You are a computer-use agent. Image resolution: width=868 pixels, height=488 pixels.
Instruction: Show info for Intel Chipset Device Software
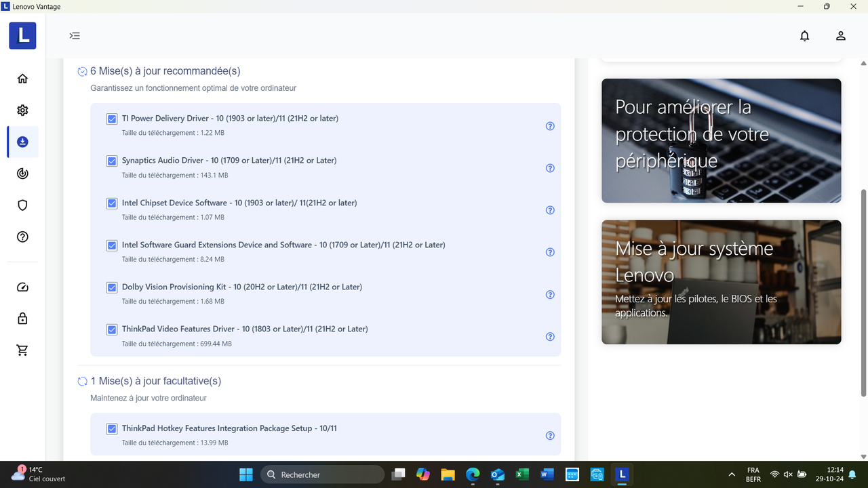tap(550, 210)
